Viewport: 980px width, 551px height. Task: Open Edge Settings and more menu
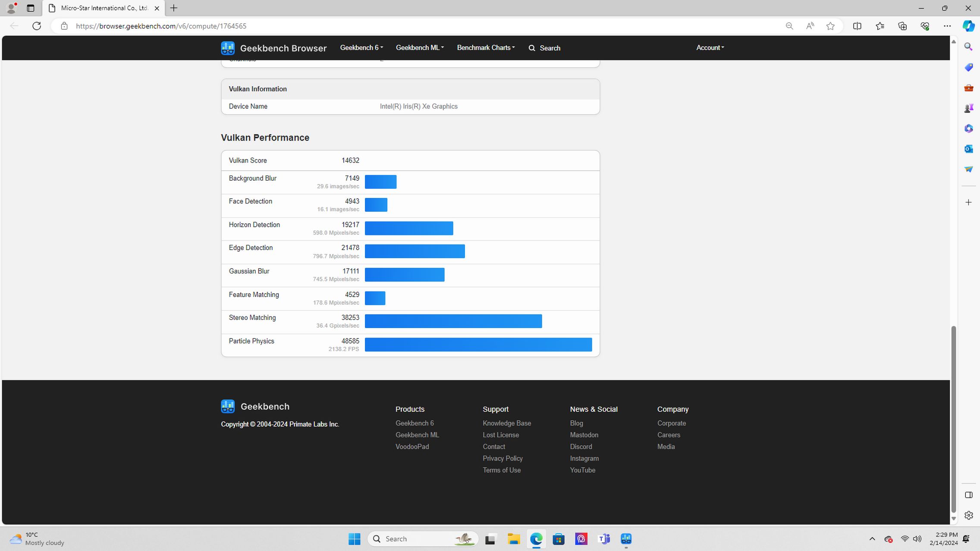(x=947, y=26)
